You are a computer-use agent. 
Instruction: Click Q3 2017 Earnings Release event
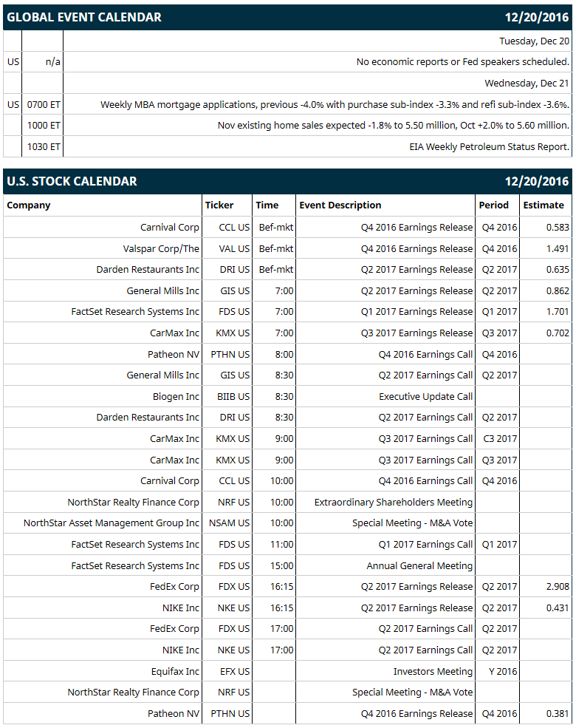click(417, 333)
